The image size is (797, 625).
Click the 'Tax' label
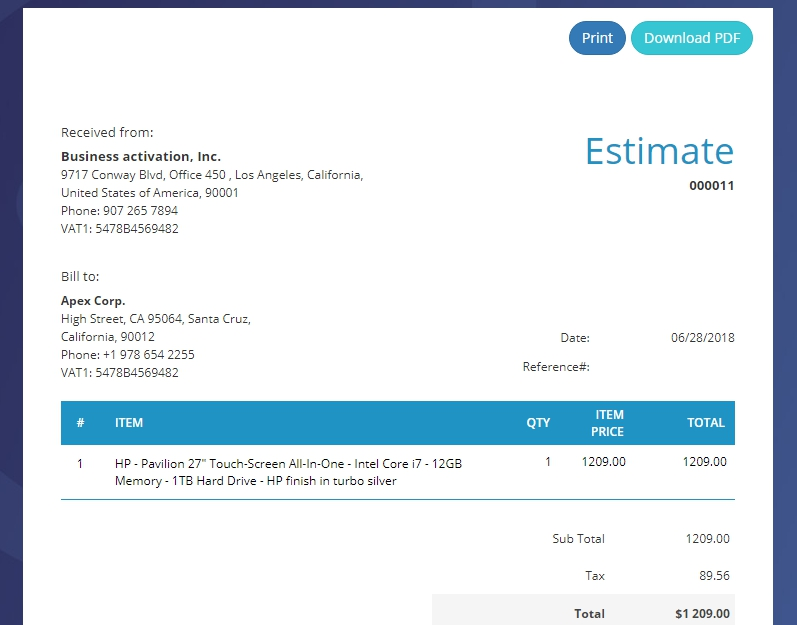coord(595,576)
